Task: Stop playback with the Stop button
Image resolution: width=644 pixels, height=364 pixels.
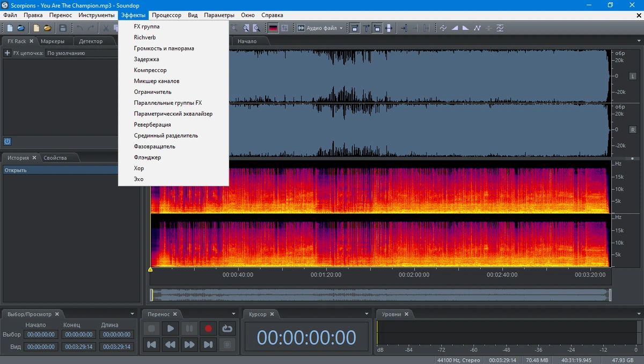Action: [152, 329]
